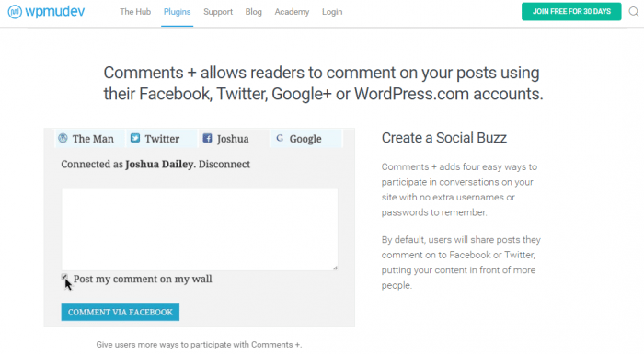Click the Facebook icon beside Joshua

(207, 138)
